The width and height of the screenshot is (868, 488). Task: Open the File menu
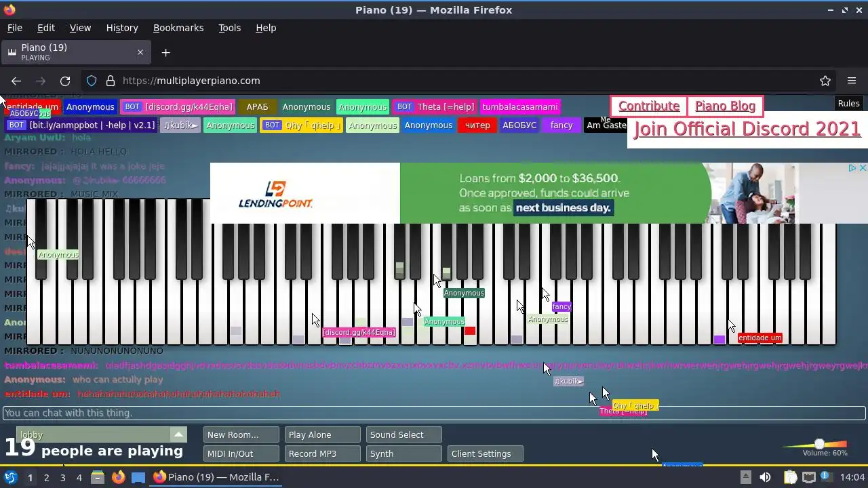14,28
